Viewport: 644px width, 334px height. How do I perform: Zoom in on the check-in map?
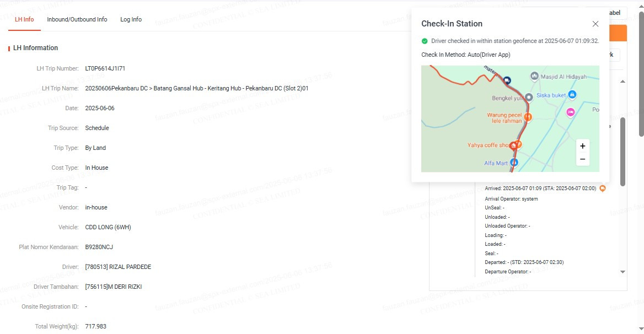click(582, 146)
